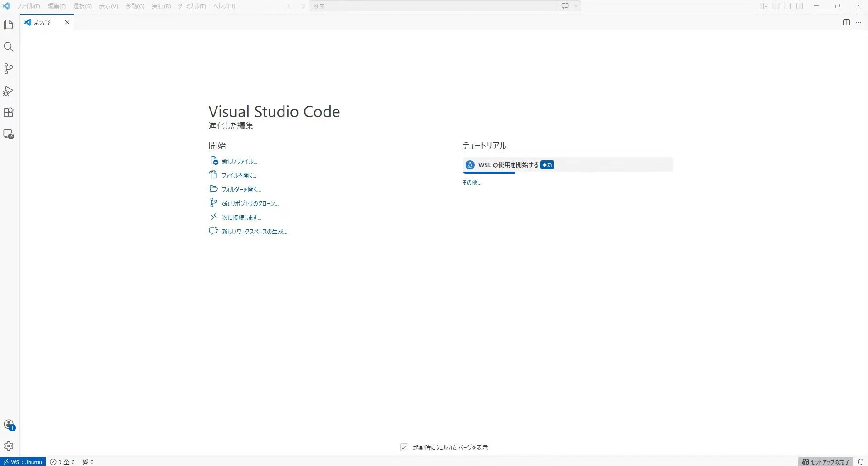Toggle the secondary side bar
868x466 pixels.
(799, 6)
